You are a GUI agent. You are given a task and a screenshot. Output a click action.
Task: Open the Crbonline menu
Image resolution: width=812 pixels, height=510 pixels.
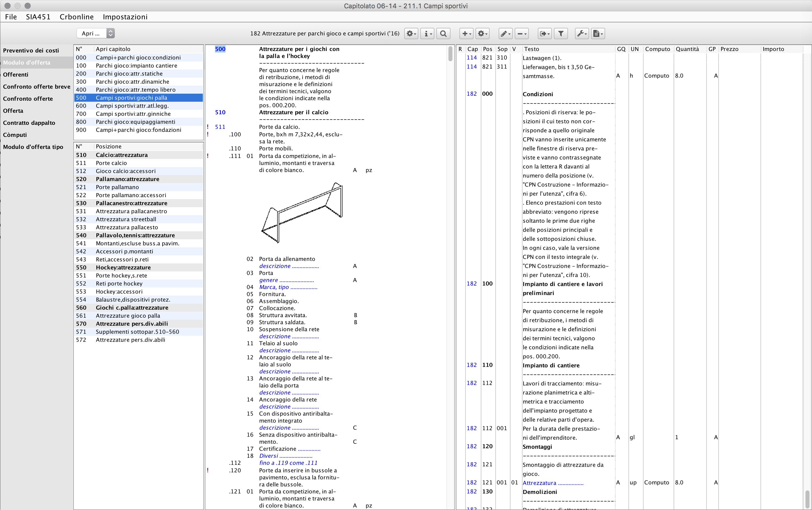point(77,17)
